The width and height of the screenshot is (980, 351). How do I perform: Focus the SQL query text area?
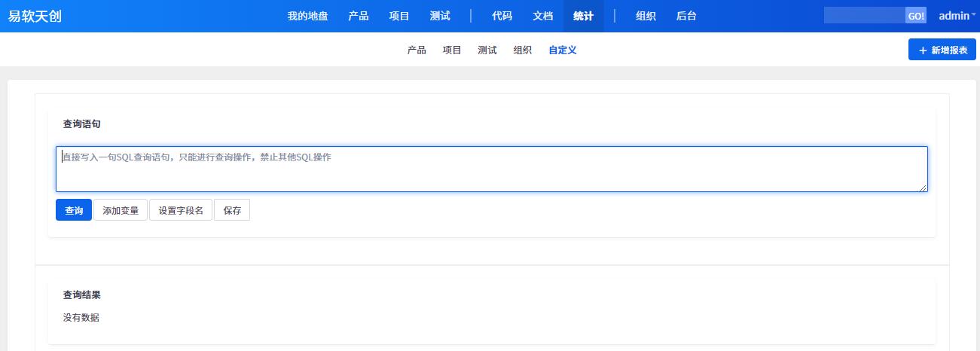tap(491, 169)
